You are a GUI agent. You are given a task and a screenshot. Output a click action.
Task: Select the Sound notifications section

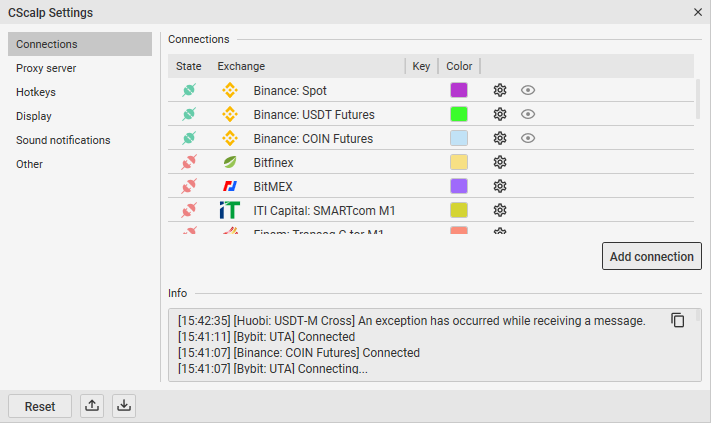63,140
